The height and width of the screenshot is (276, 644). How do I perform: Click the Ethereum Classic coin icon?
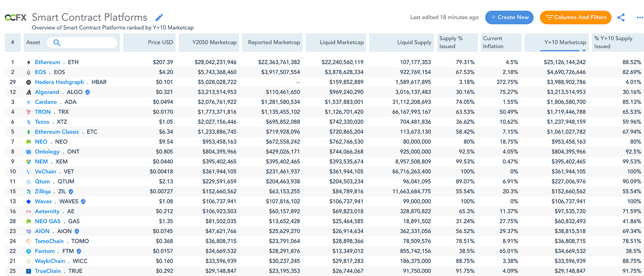coord(29,132)
